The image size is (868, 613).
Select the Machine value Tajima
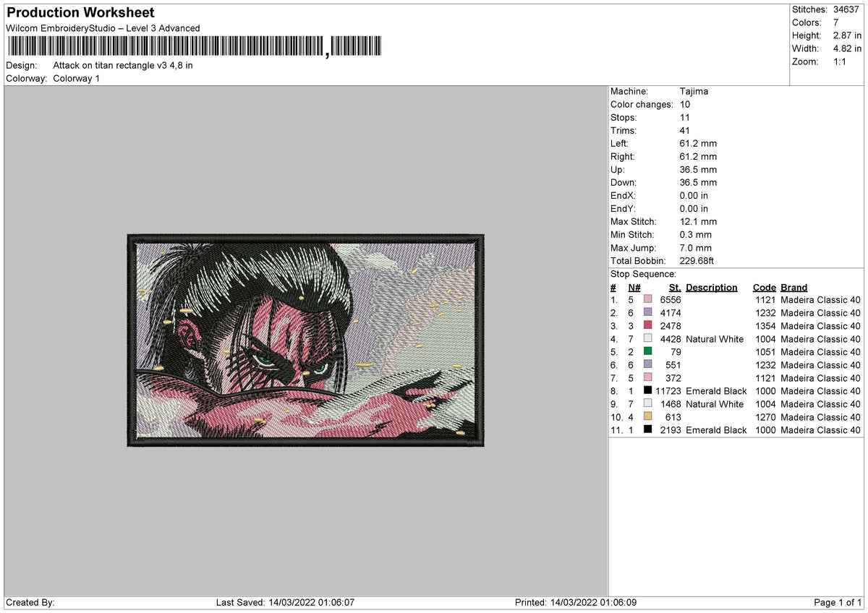click(x=696, y=91)
